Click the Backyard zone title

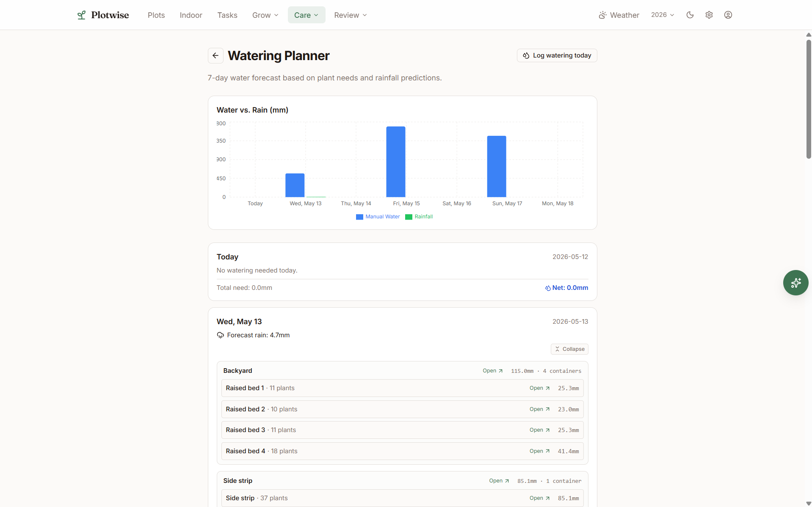238,371
